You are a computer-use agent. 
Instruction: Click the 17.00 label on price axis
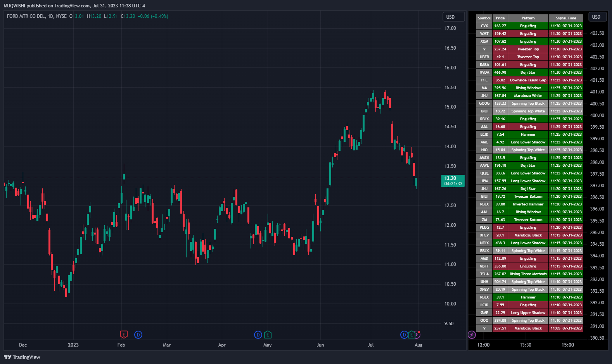(450, 28)
